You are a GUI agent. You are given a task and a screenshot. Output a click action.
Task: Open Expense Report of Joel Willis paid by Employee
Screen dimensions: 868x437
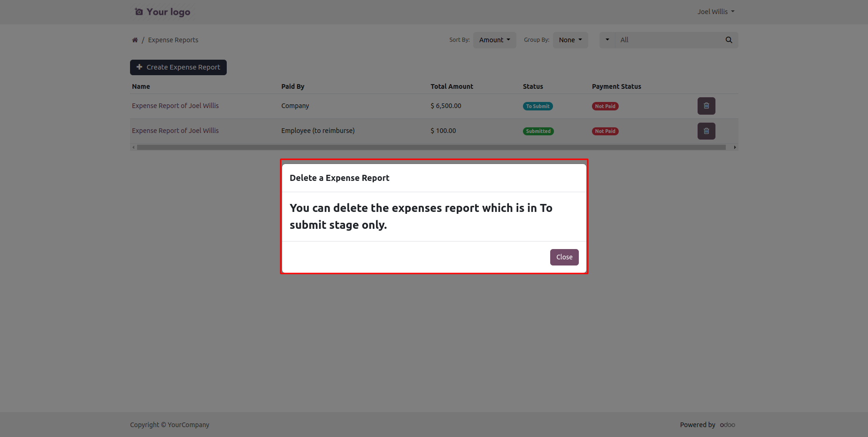pos(175,131)
